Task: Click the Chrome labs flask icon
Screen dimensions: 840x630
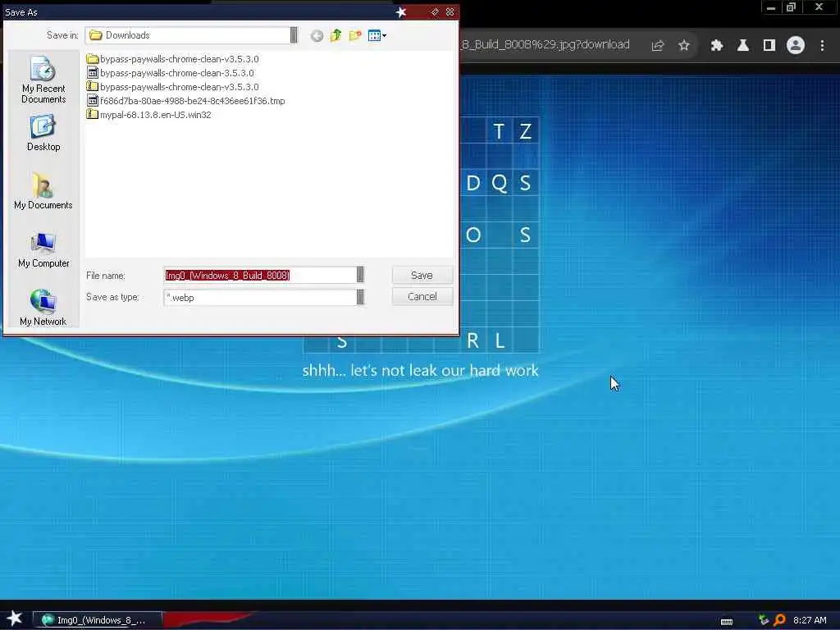Action: (743, 46)
